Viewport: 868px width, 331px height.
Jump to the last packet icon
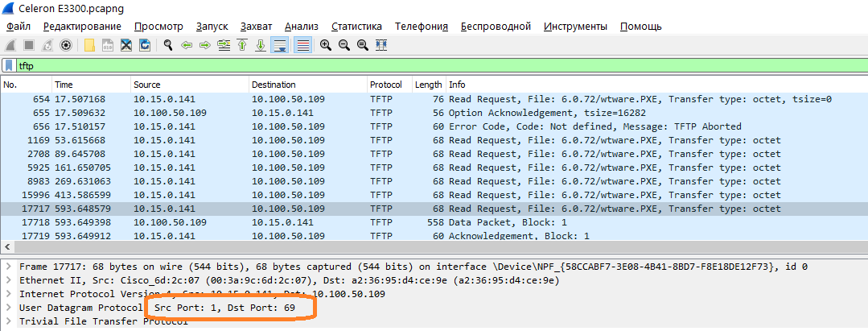pos(261,45)
